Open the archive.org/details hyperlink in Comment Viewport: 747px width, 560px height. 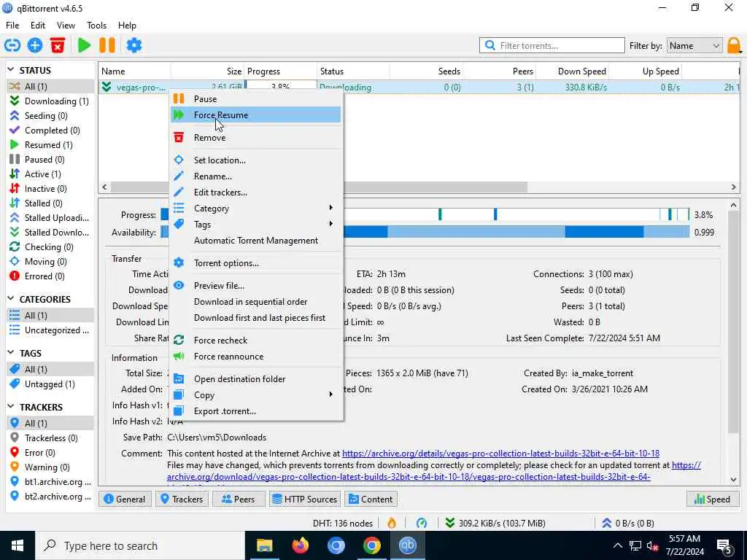pos(500,454)
